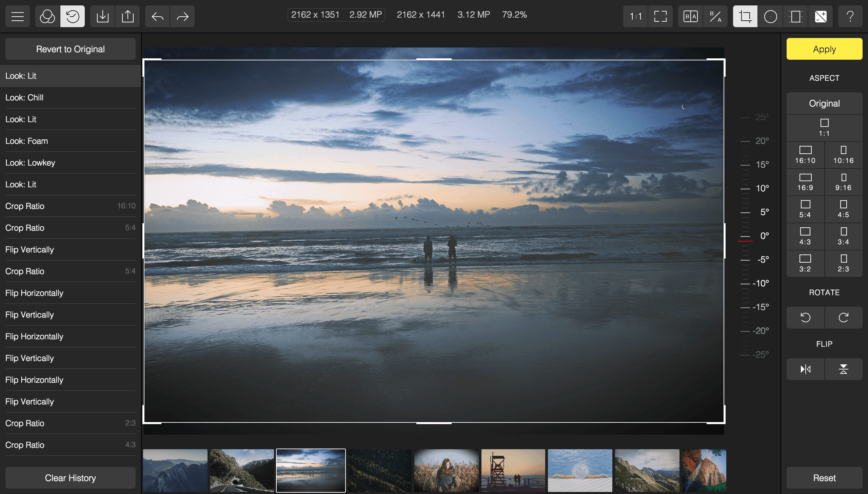Expand the crop ratio 2:3 history entry
Screen dimensions: 868x494
pyautogui.click(x=70, y=423)
